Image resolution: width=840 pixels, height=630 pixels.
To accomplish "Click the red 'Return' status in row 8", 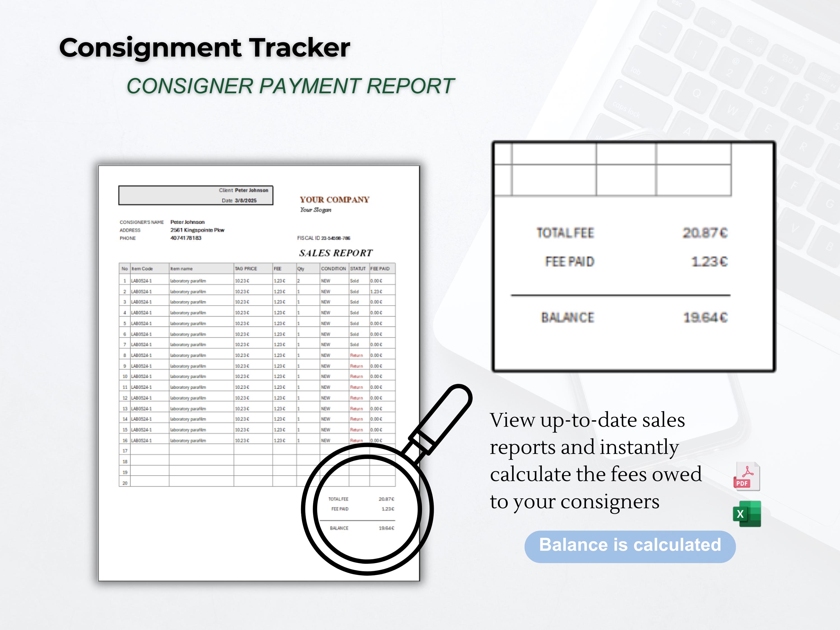I will [356, 355].
